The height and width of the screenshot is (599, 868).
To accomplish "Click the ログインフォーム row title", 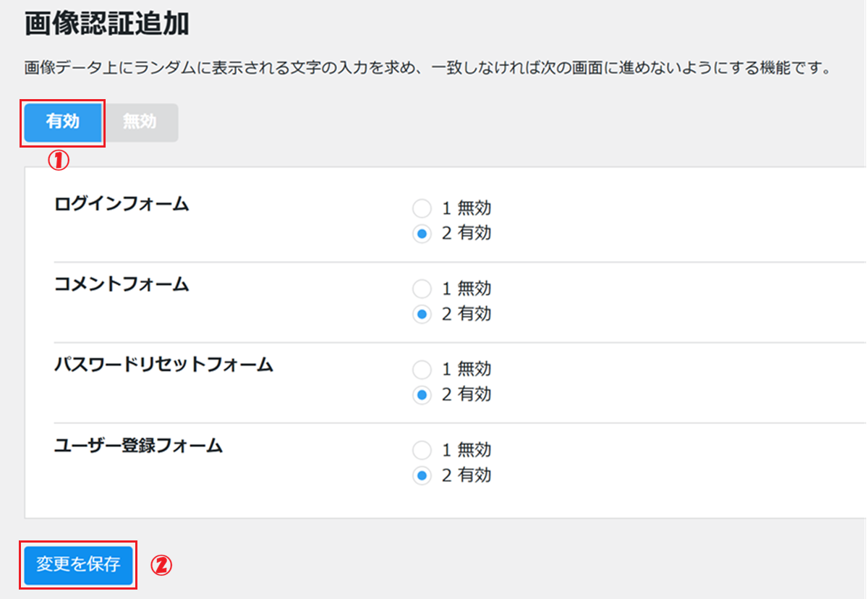I will 122,205.
